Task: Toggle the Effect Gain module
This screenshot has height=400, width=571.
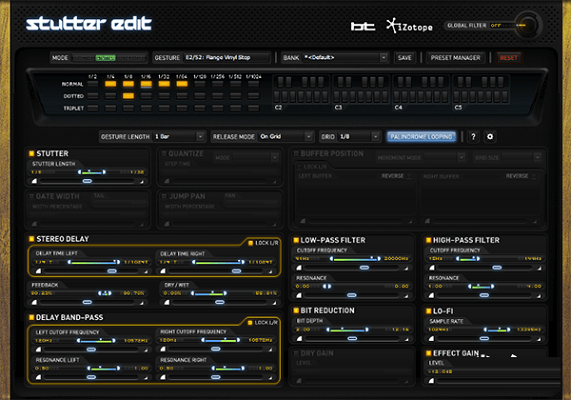Action: (429, 353)
